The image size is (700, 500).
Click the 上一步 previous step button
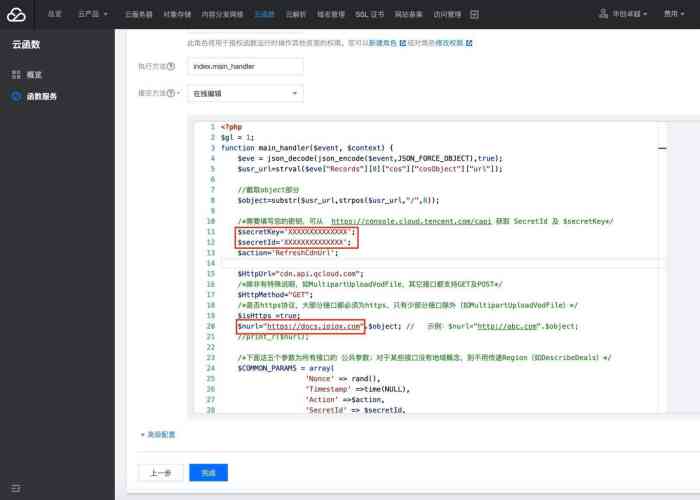(160, 473)
